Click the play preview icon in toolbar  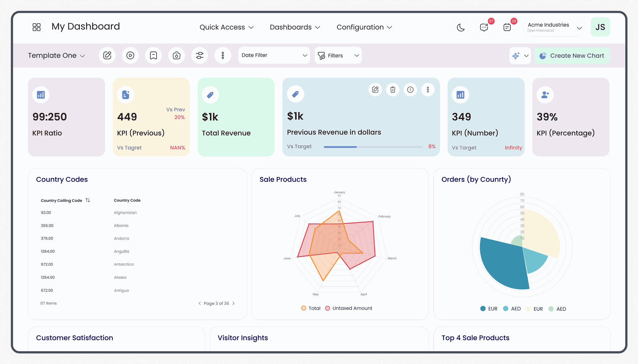pos(130,55)
